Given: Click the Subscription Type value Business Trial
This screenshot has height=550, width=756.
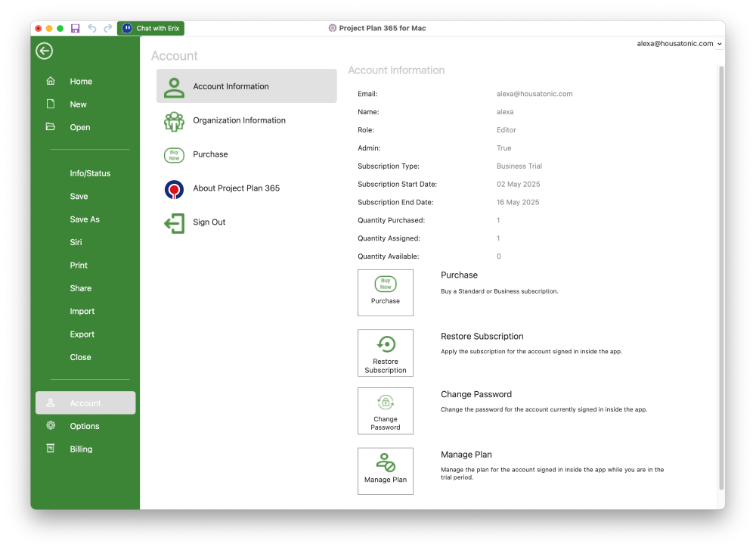Looking at the screenshot, I should (x=519, y=166).
